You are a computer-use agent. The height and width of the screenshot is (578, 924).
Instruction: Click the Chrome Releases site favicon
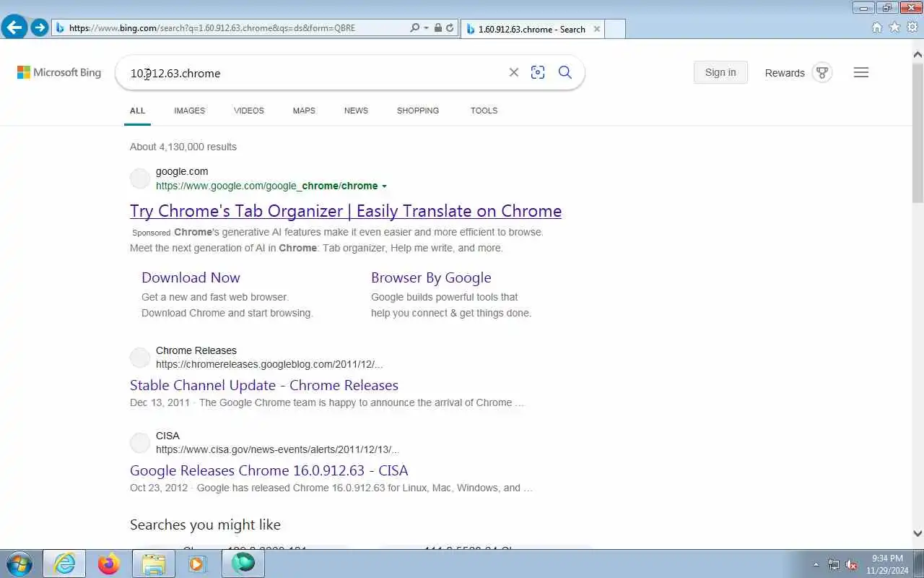tap(140, 358)
